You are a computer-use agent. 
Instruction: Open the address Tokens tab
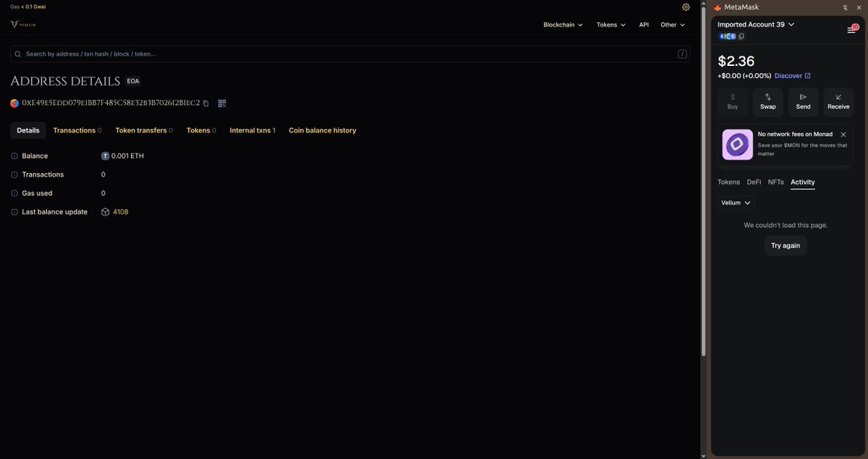point(201,130)
